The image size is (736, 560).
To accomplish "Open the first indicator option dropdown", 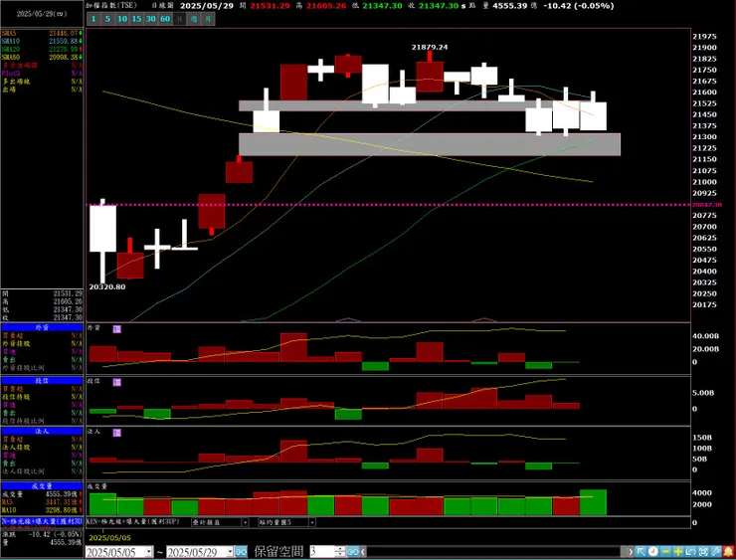I will (x=245, y=522).
